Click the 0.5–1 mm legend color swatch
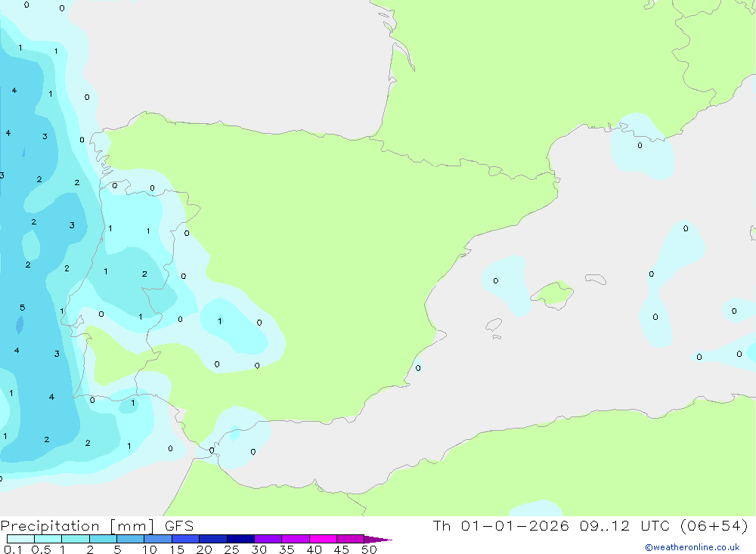The image size is (756, 554). click(48, 539)
